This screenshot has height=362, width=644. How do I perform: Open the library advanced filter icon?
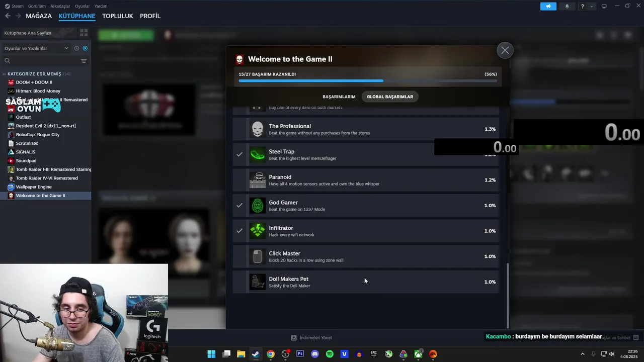pyautogui.click(x=84, y=61)
